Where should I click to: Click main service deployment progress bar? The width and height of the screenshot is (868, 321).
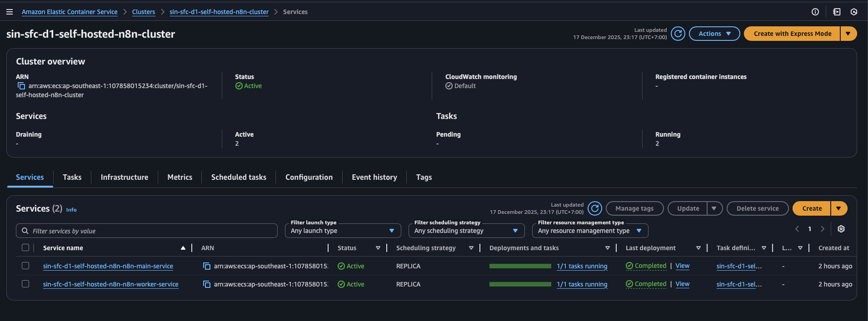tap(520, 266)
